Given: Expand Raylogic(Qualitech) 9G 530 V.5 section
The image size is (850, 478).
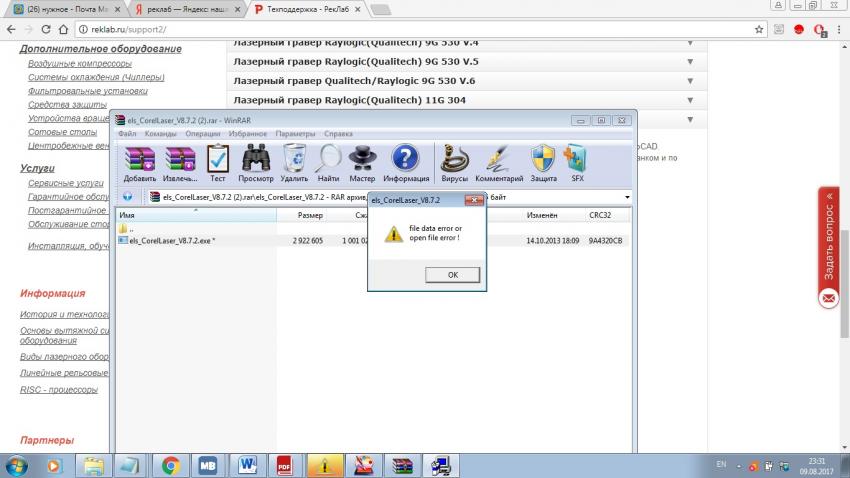Looking at the screenshot, I should [689, 62].
